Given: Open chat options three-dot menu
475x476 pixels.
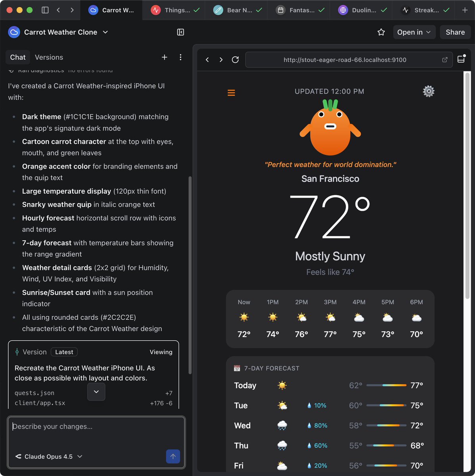Looking at the screenshot, I should tap(181, 57).
